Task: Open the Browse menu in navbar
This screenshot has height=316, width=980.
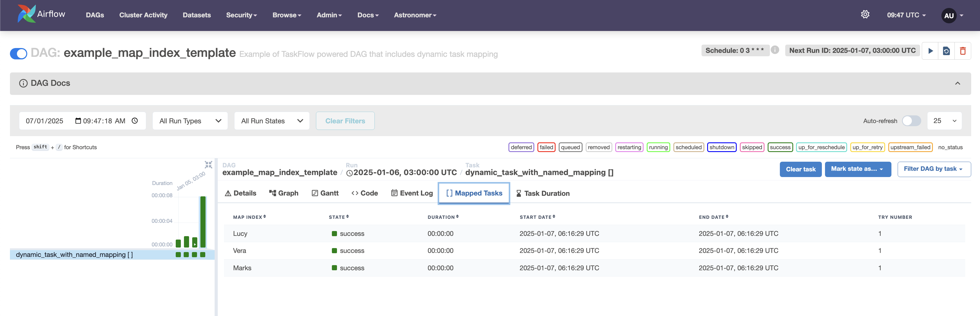Action: (x=286, y=15)
